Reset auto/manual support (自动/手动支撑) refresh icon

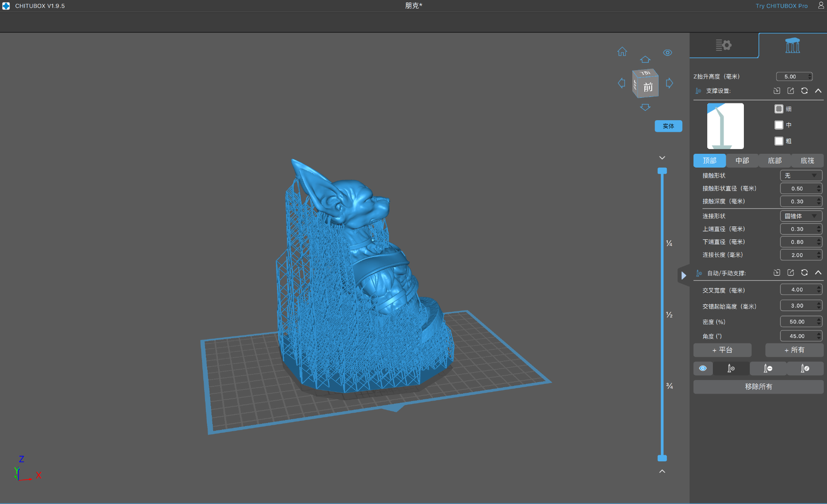pos(804,273)
